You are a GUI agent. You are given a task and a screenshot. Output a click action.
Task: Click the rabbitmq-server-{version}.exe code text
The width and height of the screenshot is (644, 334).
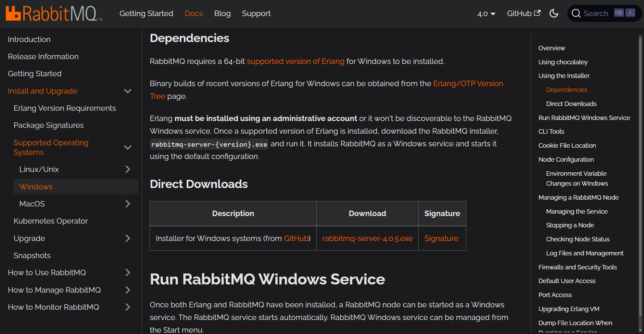click(209, 144)
